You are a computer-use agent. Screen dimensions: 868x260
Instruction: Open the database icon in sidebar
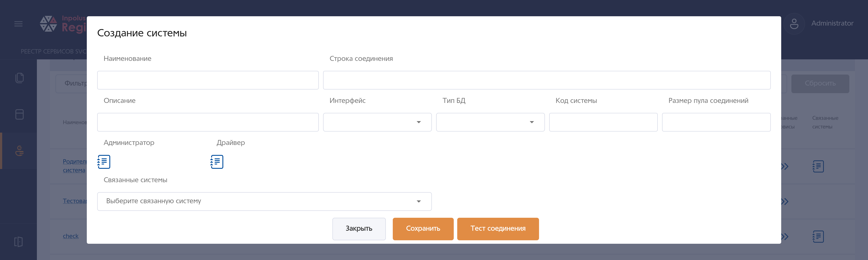click(x=20, y=114)
